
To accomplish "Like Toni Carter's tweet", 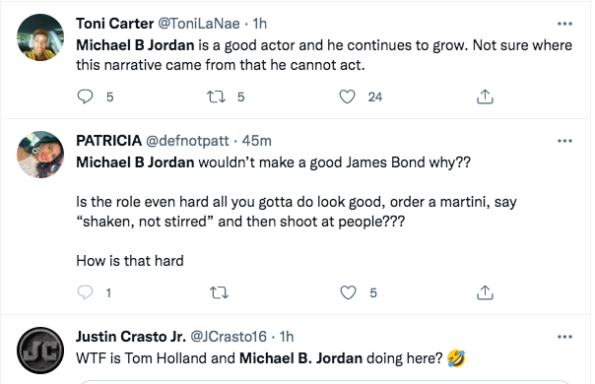I will (x=347, y=97).
